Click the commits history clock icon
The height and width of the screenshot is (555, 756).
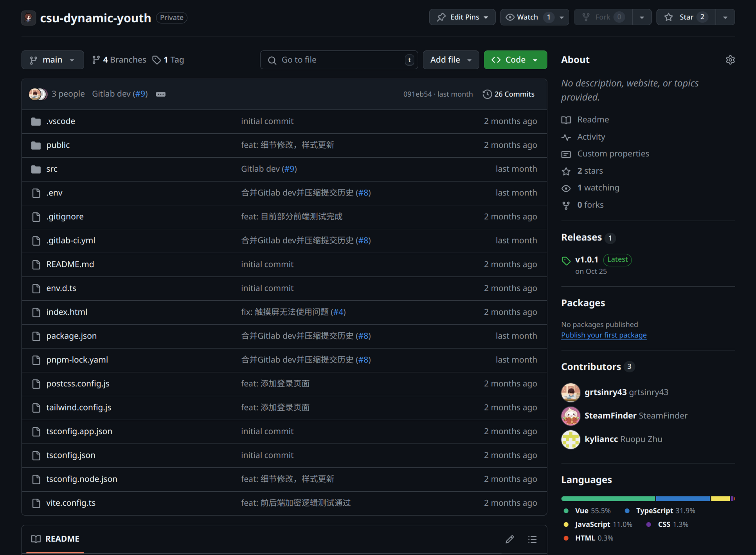(487, 94)
